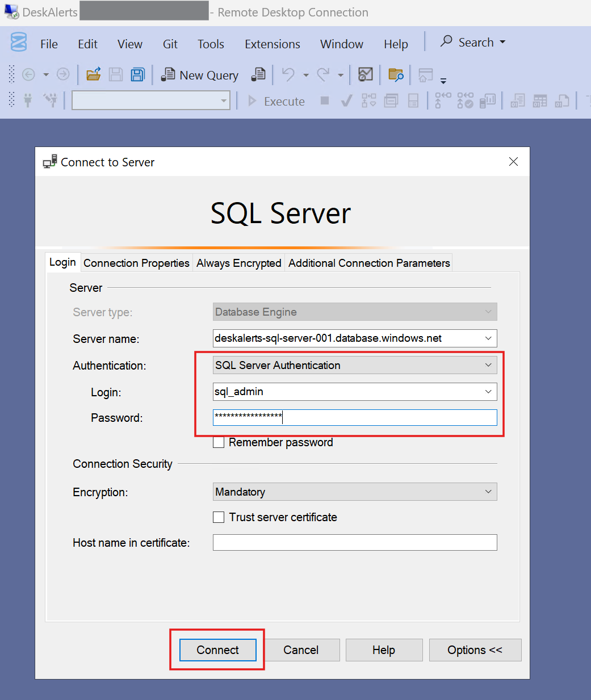Click the Connect button

(x=217, y=650)
